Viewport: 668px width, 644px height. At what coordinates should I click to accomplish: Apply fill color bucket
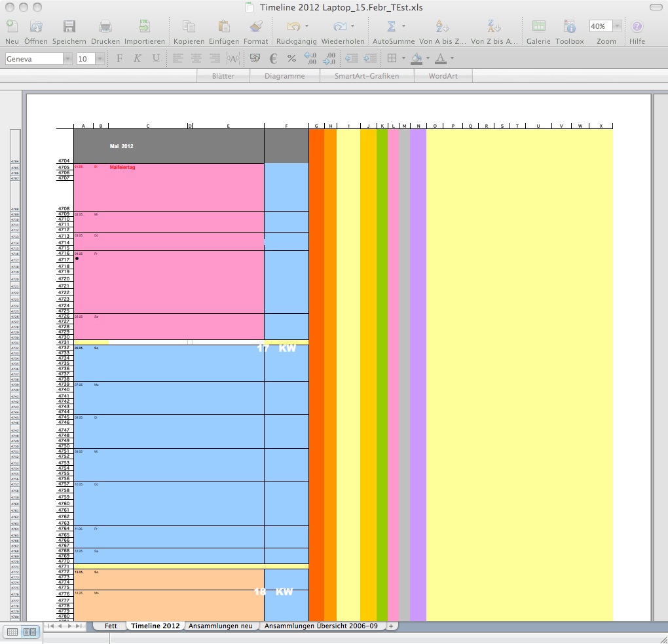tap(417, 58)
